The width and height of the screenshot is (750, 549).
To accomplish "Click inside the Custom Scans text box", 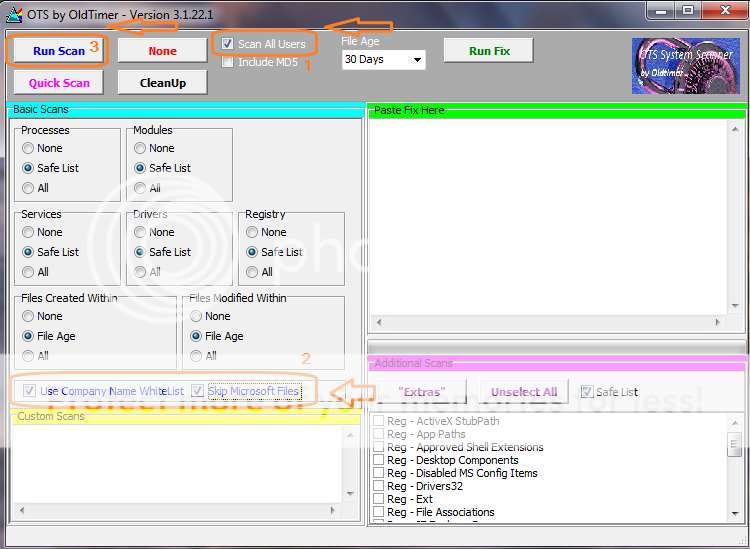I will (x=176, y=464).
